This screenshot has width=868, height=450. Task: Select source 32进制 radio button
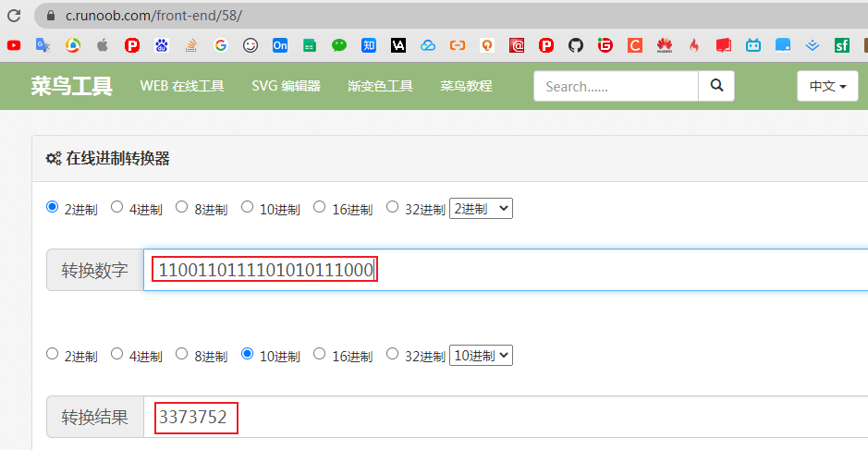click(392, 207)
